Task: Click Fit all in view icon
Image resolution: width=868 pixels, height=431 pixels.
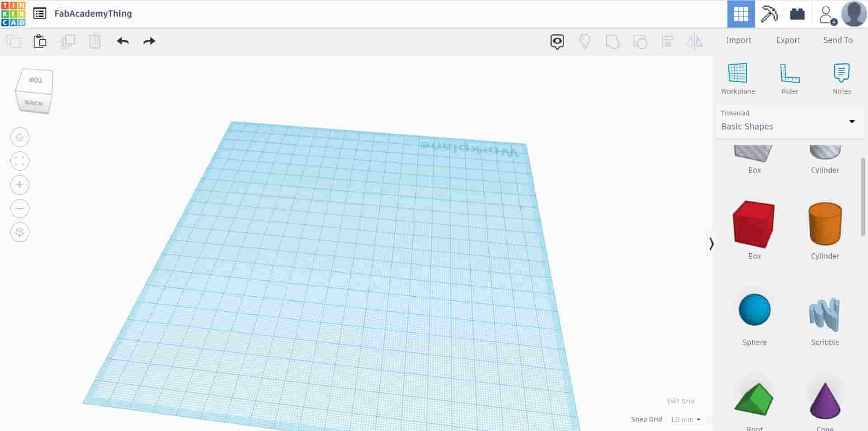Action: point(20,161)
